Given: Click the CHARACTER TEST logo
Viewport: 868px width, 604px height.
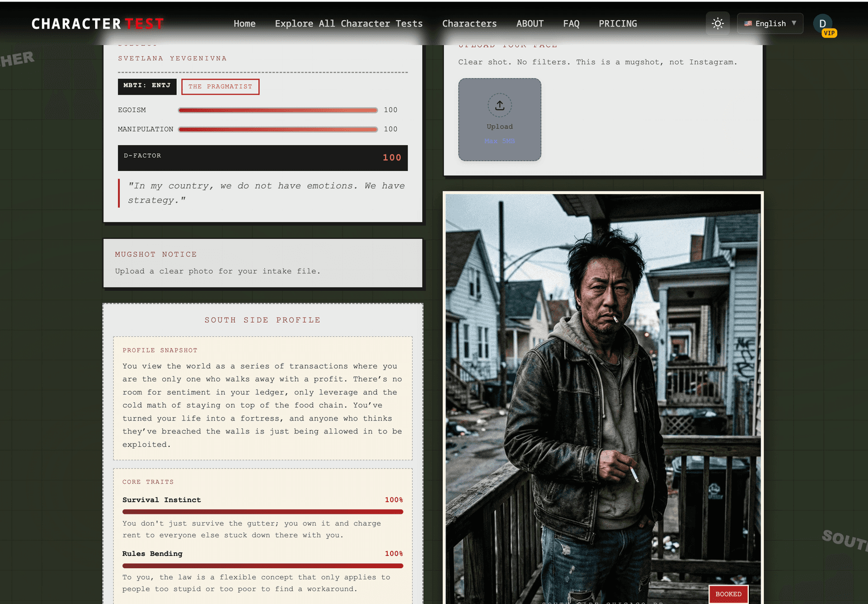Looking at the screenshot, I should [97, 23].
